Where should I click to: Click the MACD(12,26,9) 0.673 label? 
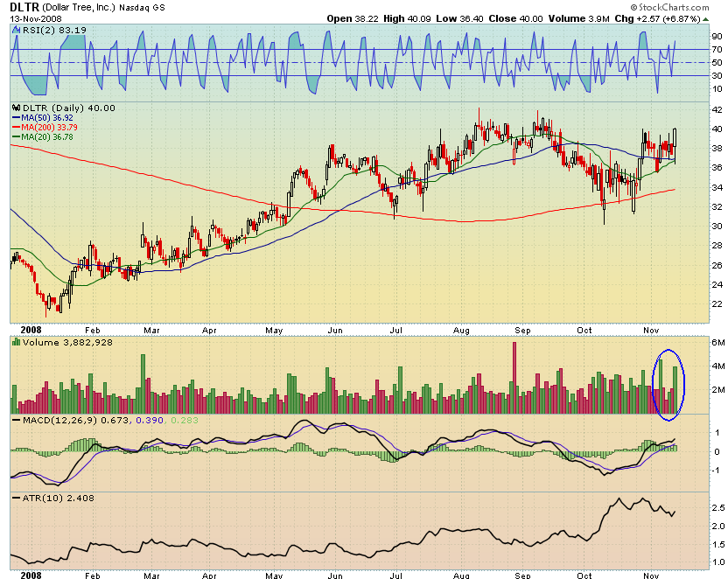click(75, 421)
